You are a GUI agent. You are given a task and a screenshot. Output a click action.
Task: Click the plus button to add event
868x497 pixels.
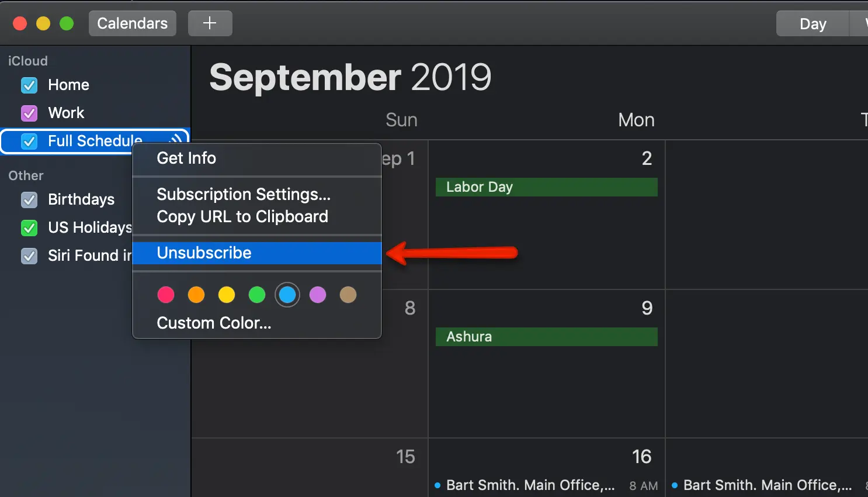click(210, 23)
